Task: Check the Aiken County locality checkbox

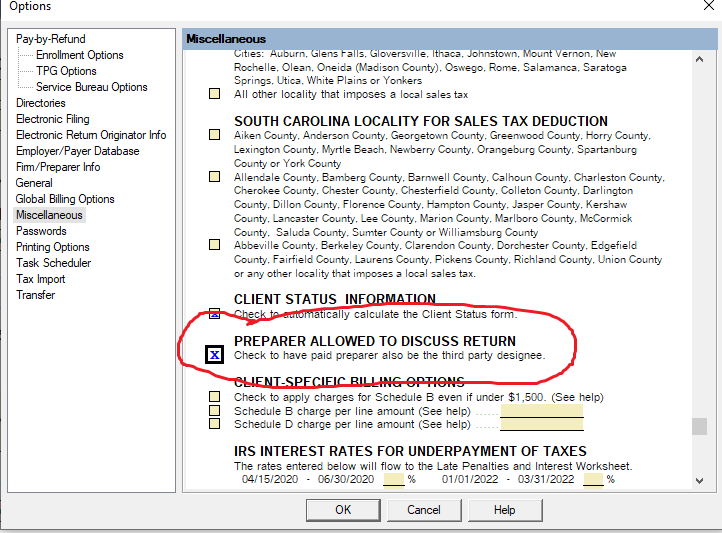Action: 214,135
